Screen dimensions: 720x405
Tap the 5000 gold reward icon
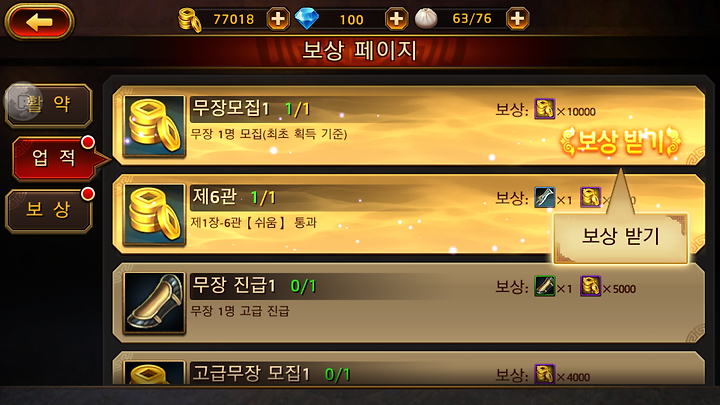[x=591, y=286]
